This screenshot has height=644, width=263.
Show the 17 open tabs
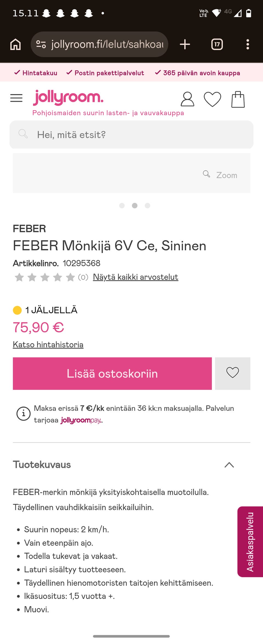pyautogui.click(x=217, y=44)
